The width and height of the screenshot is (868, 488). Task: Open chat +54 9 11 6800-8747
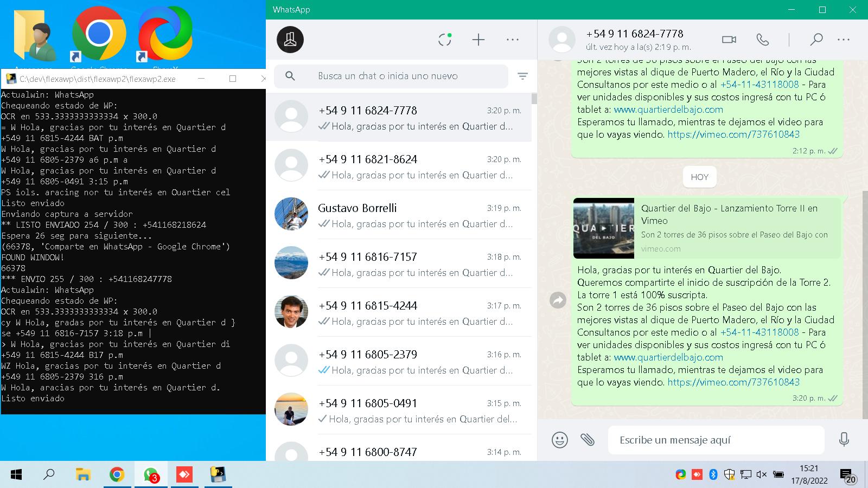(x=399, y=448)
